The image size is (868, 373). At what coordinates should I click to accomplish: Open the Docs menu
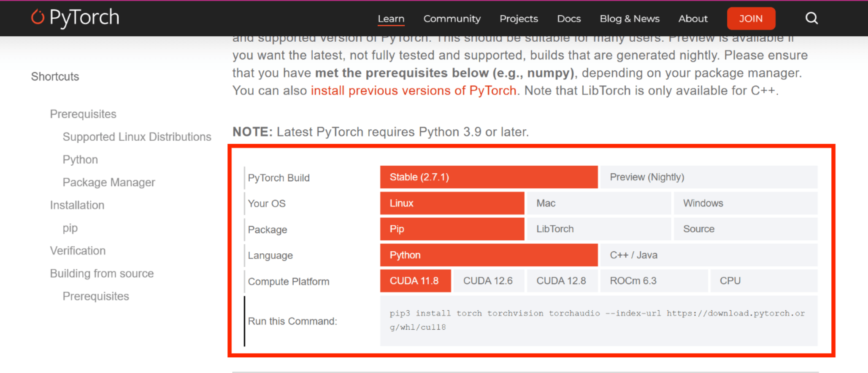point(569,19)
